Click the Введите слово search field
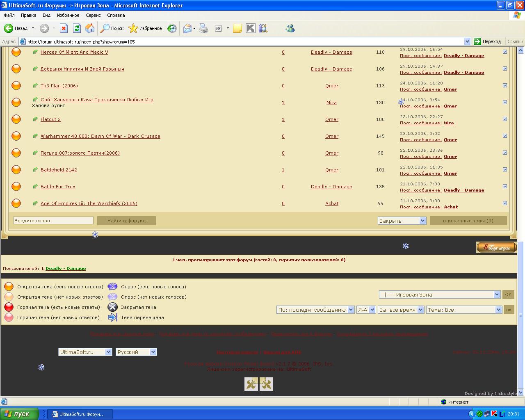 point(53,221)
